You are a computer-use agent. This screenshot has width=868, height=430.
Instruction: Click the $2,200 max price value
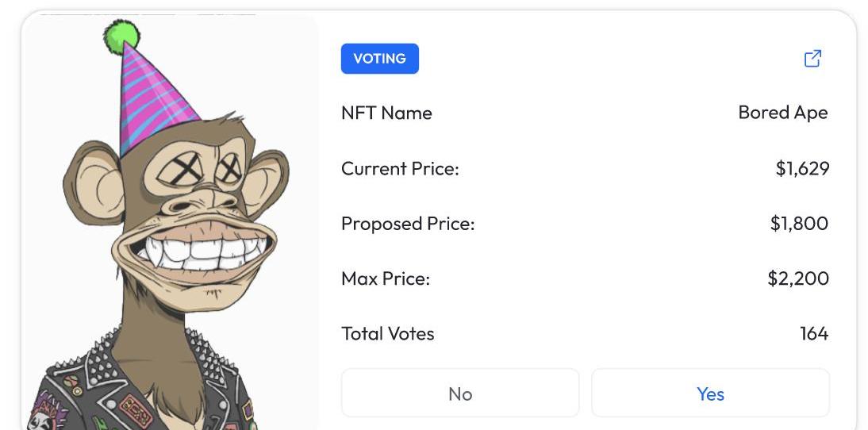point(798,278)
